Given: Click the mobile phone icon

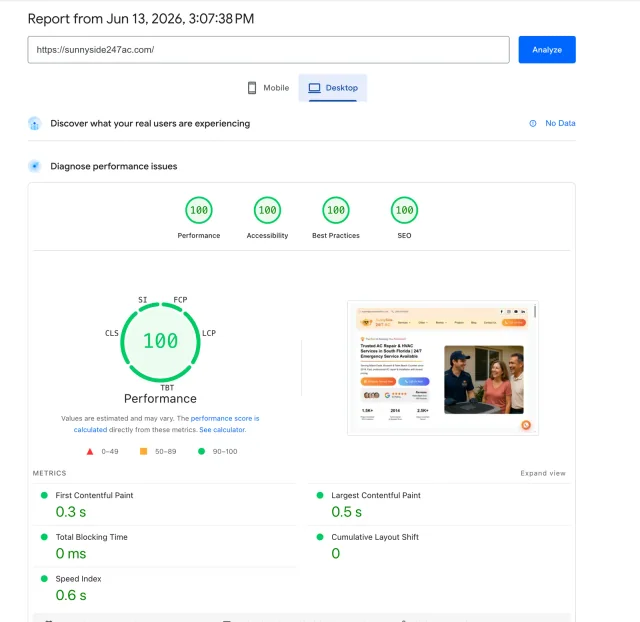Looking at the screenshot, I should [252, 88].
